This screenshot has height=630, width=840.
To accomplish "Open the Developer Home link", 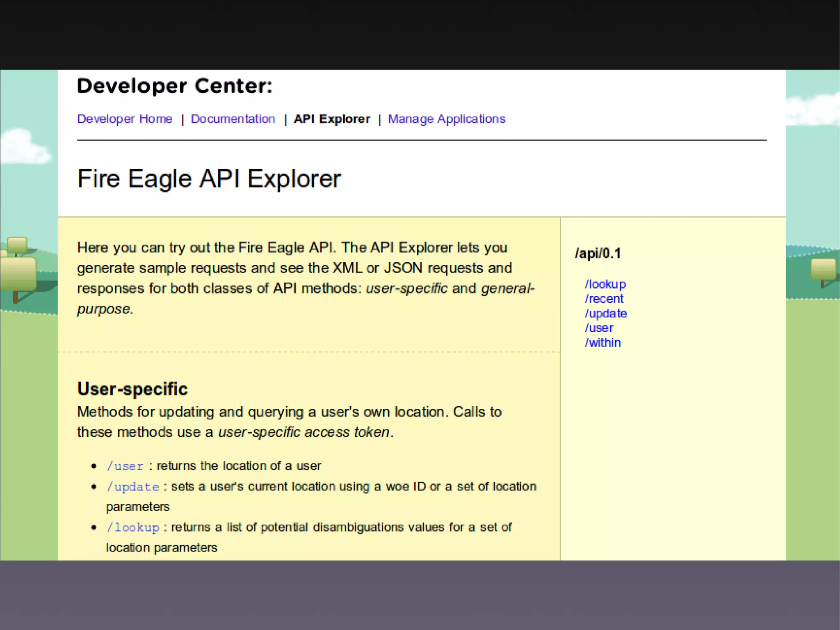I will [x=125, y=119].
